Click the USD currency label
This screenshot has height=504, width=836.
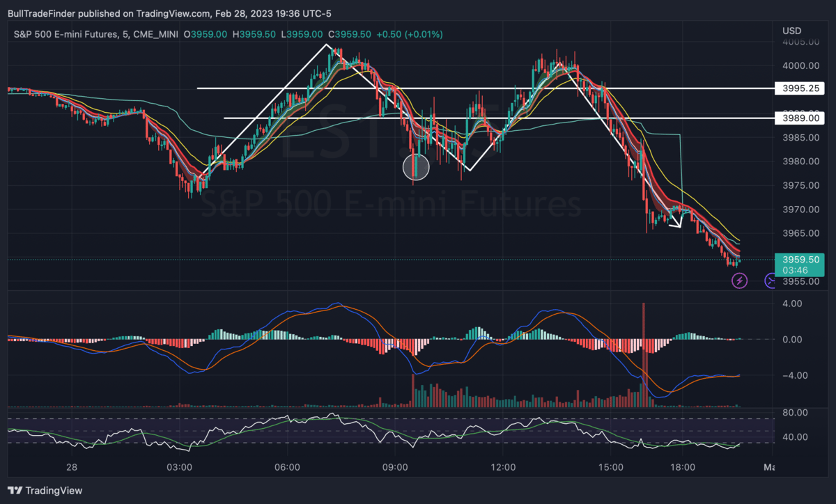click(x=792, y=31)
